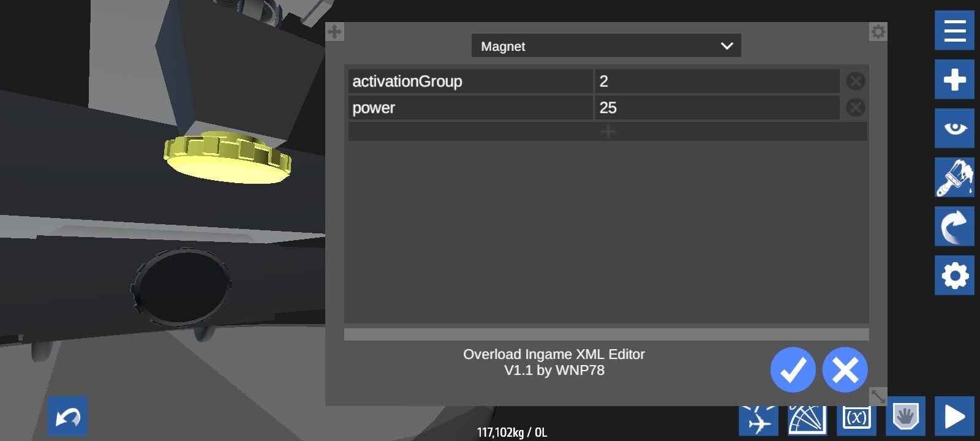Open the Overload editor gear settings
The width and height of the screenshot is (980, 441).
(878, 32)
